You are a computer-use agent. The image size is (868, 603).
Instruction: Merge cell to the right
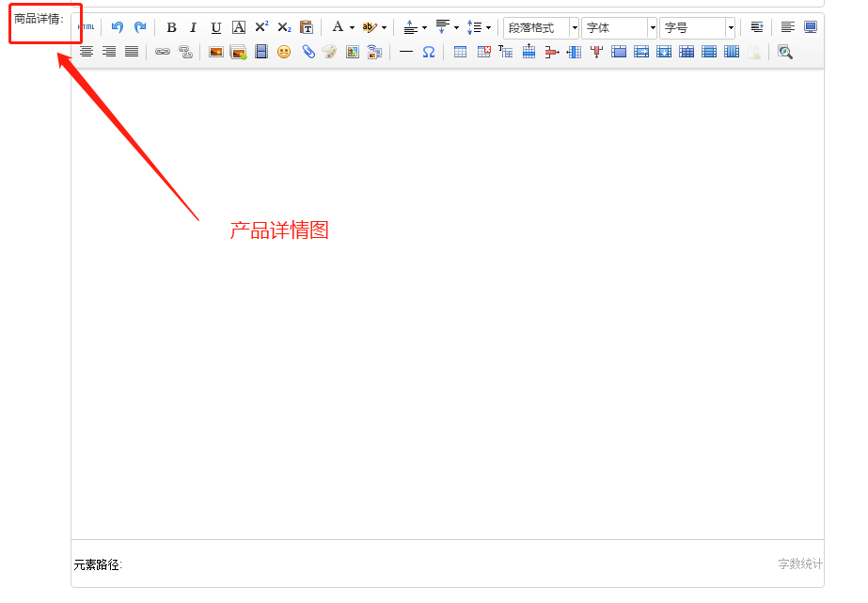(x=641, y=52)
